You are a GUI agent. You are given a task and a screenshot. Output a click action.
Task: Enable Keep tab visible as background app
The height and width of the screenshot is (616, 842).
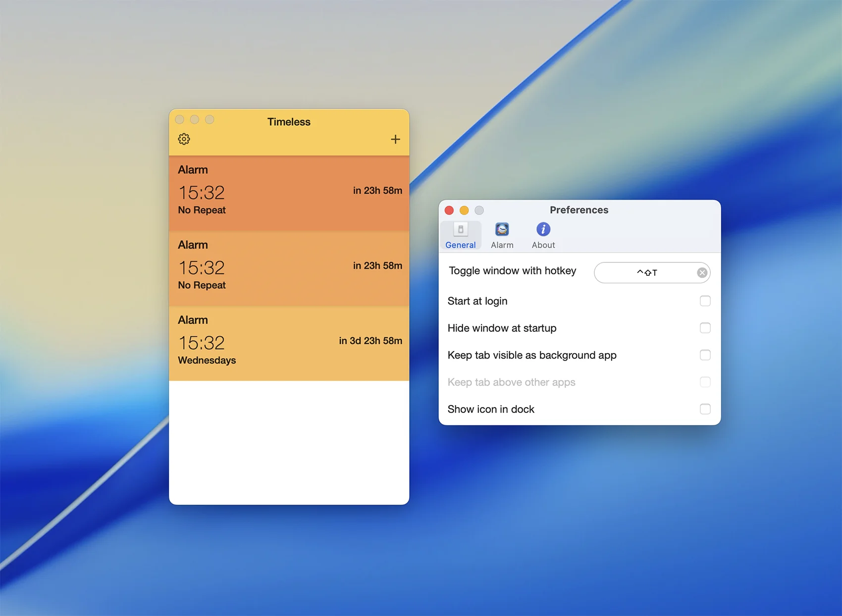pos(705,355)
